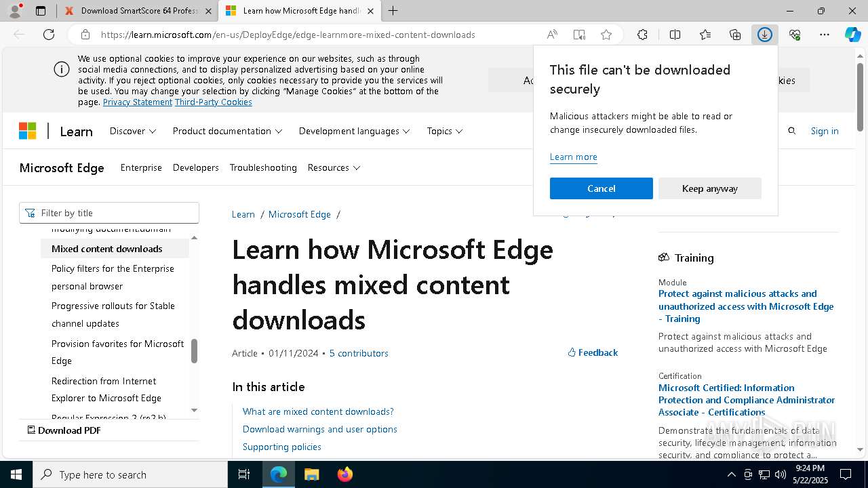Click the site search magnifier icon

click(791, 131)
